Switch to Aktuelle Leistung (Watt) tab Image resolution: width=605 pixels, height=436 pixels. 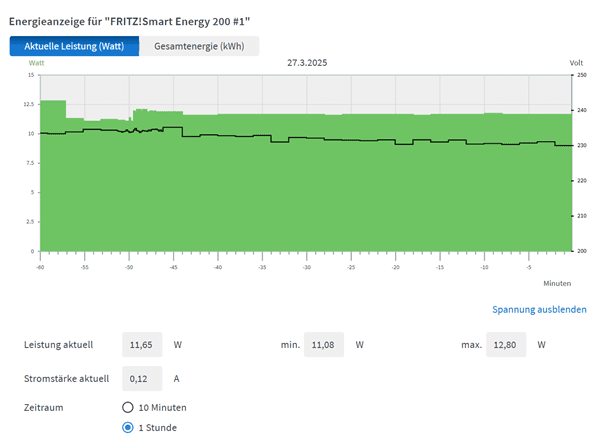pyautogui.click(x=74, y=46)
